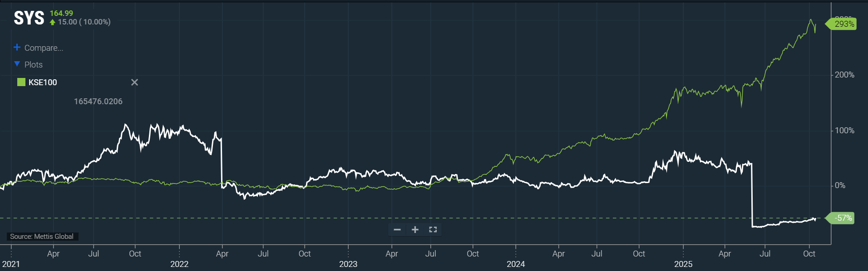Remove the KSE100 comparison series
868x271 pixels.
click(134, 82)
